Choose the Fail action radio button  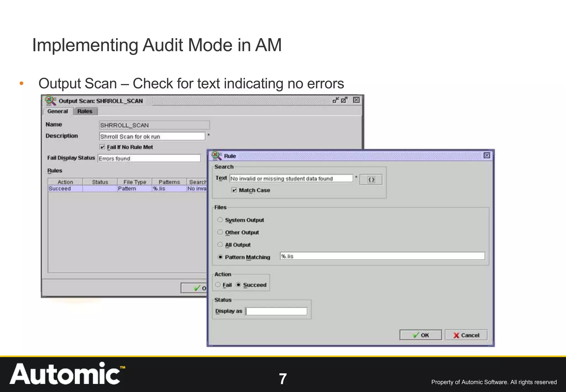pyautogui.click(x=218, y=285)
